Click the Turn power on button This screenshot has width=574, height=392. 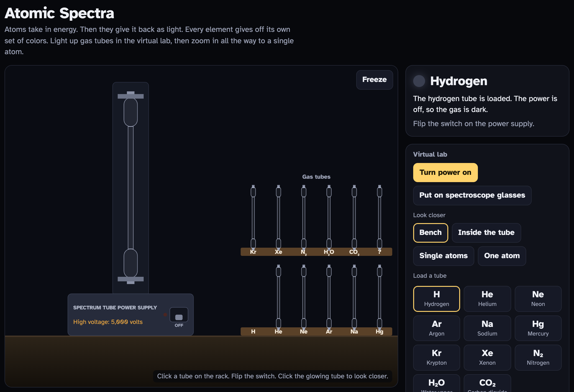(445, 172)
